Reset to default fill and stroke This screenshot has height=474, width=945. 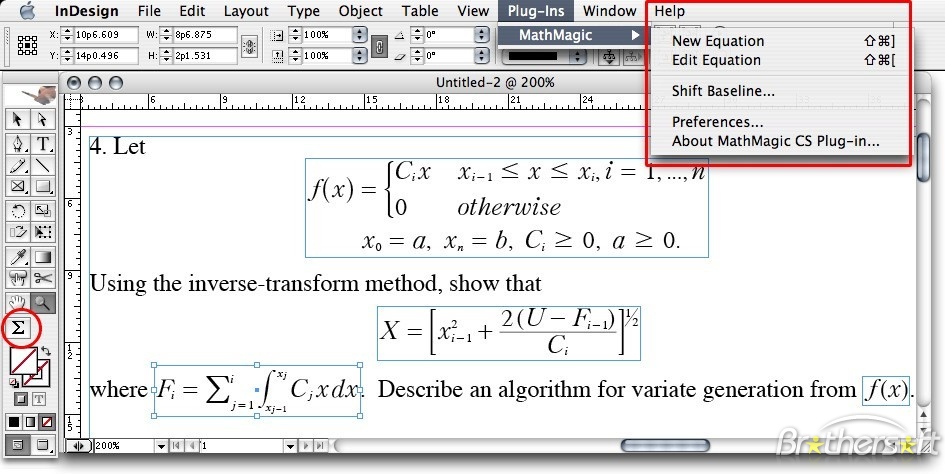point(14,382)
